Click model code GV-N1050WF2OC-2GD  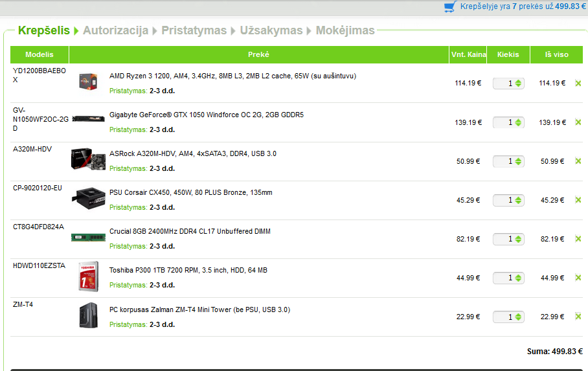point(41,119)
